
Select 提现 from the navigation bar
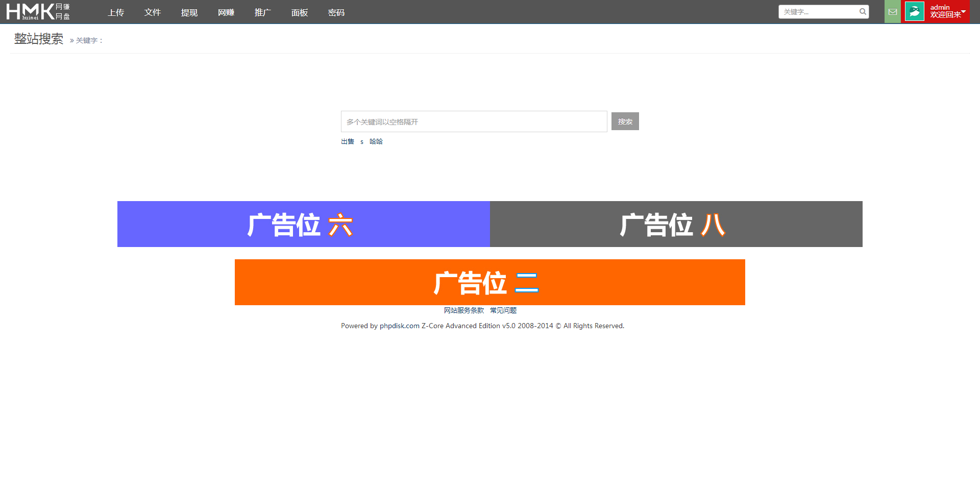click(x=189, y=12)
